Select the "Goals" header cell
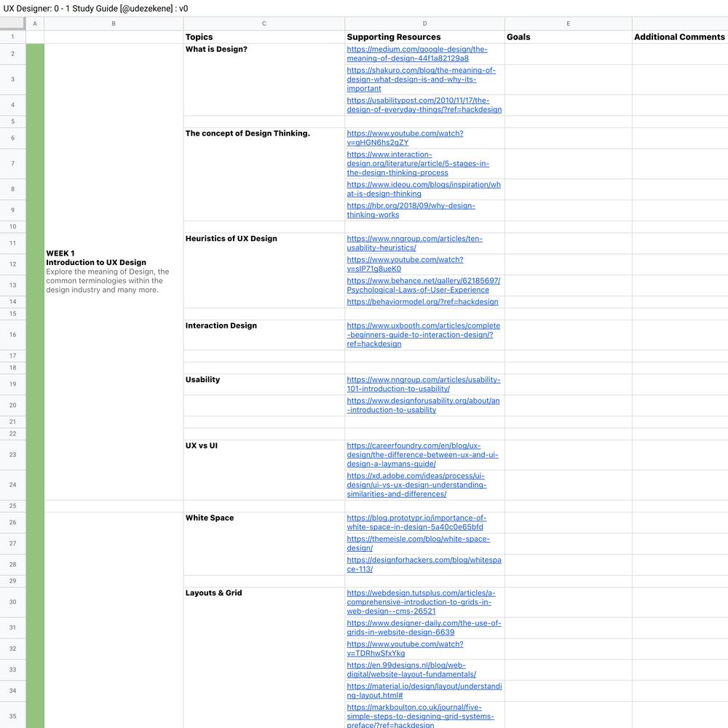Screen dimensions: 728x728 coord(568,37)
